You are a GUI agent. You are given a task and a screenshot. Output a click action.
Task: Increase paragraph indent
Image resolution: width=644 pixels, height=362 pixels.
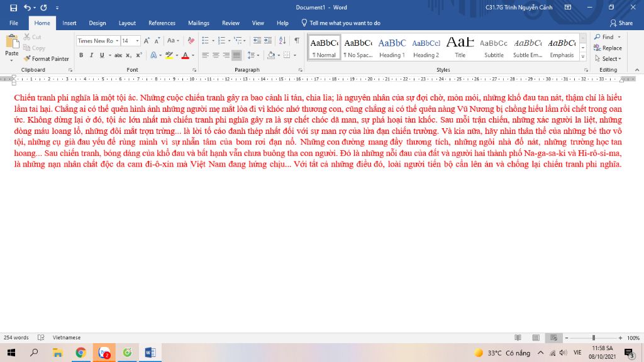click(268, 41)
